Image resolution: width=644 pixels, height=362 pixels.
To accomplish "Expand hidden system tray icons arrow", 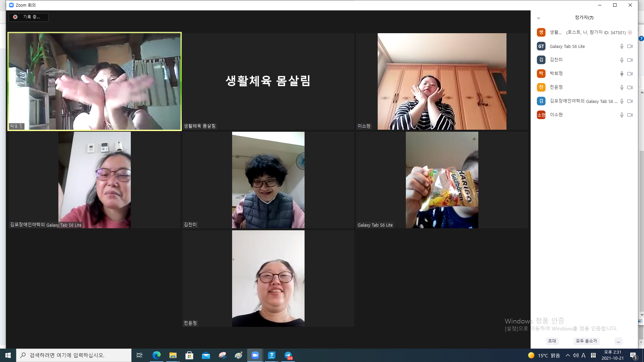I will point(568,355).
